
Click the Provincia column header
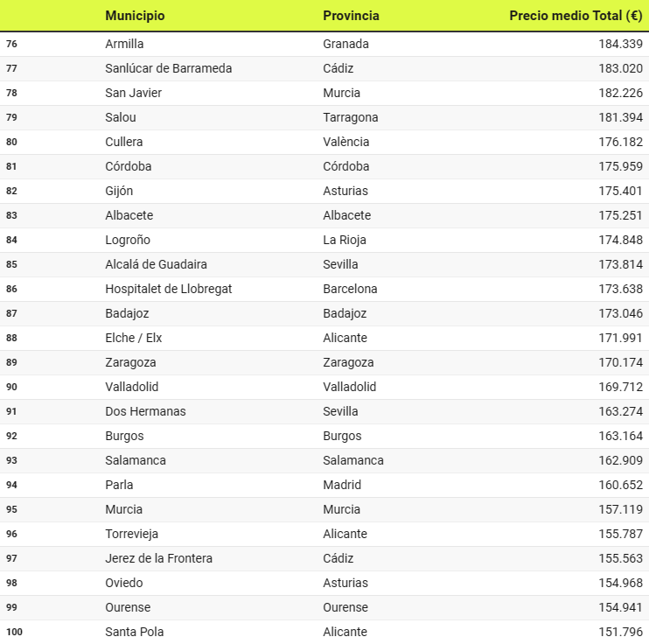coord(351,16)
